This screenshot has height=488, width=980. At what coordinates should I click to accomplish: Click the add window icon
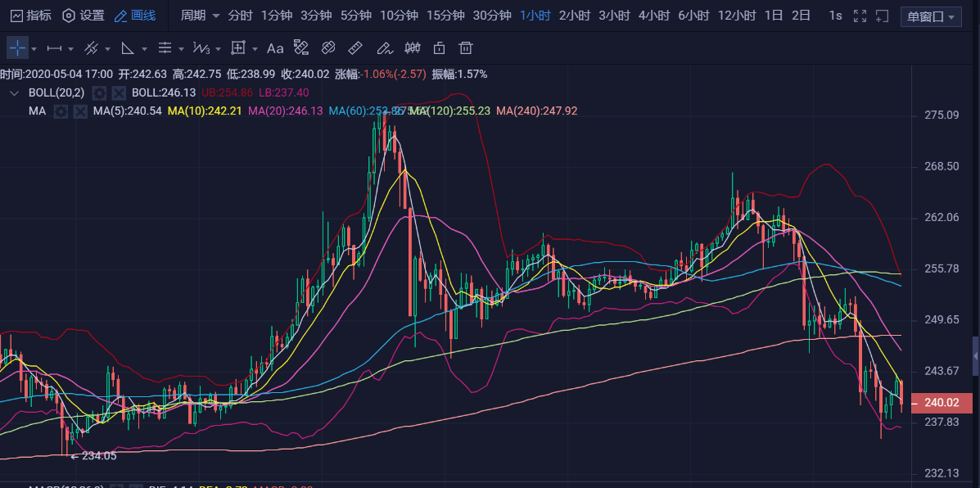[882, 16]
